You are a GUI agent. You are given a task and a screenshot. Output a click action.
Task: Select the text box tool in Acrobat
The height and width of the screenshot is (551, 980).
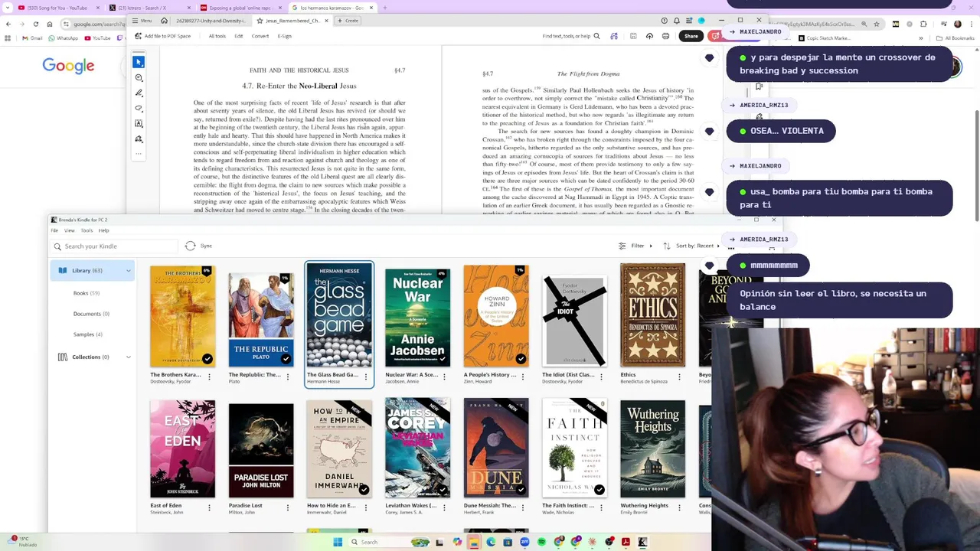click(x=139, y=123)
